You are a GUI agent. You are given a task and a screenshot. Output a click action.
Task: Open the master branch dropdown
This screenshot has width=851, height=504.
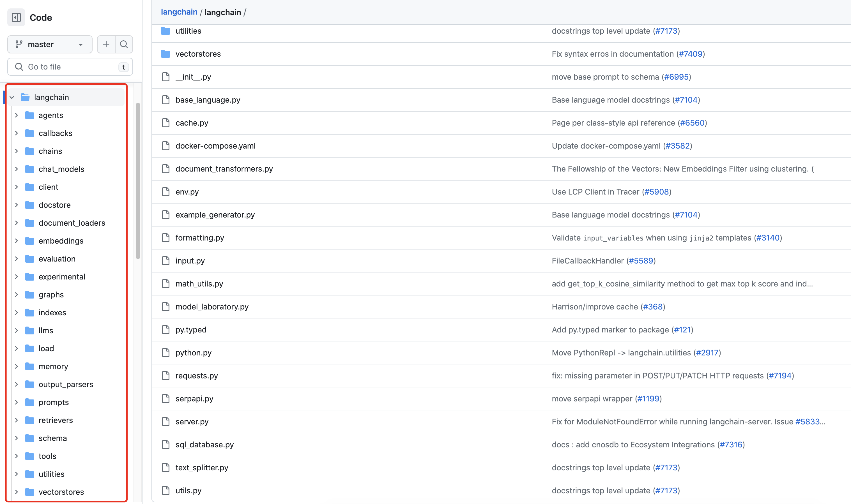pyautogui.click(x=50, y=44)
